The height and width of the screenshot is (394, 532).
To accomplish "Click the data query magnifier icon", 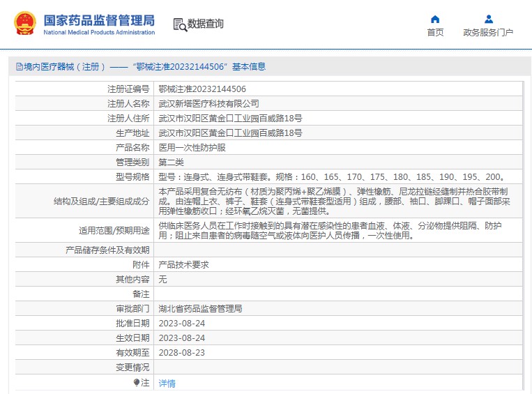I will point(180,24).
